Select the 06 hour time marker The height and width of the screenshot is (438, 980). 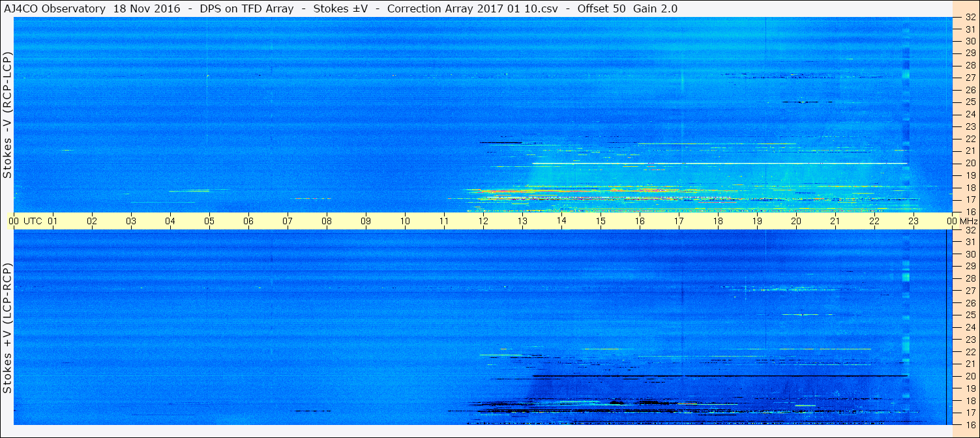(249, 221)
